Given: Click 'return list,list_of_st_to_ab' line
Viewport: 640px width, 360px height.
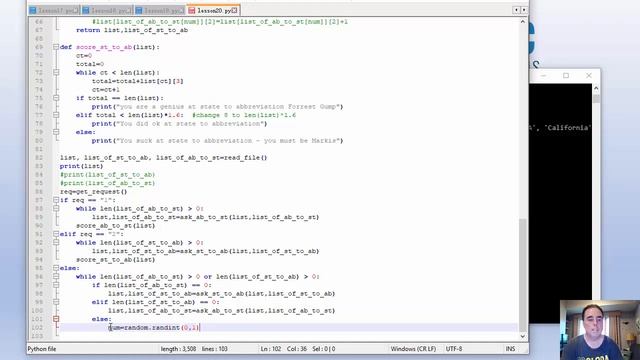Looking at the screenshot, I should 132,30.
